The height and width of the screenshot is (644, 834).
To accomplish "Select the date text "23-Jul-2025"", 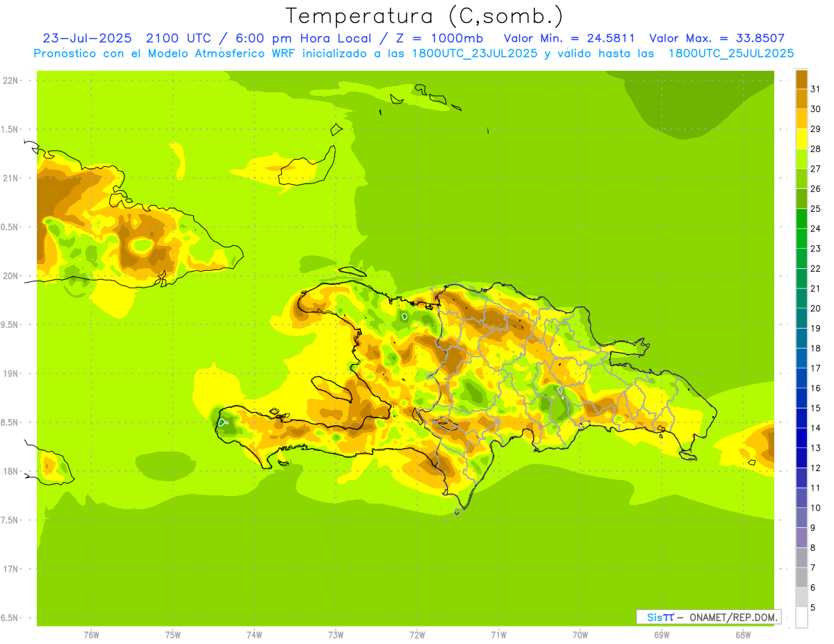I will tap(87, 38).
